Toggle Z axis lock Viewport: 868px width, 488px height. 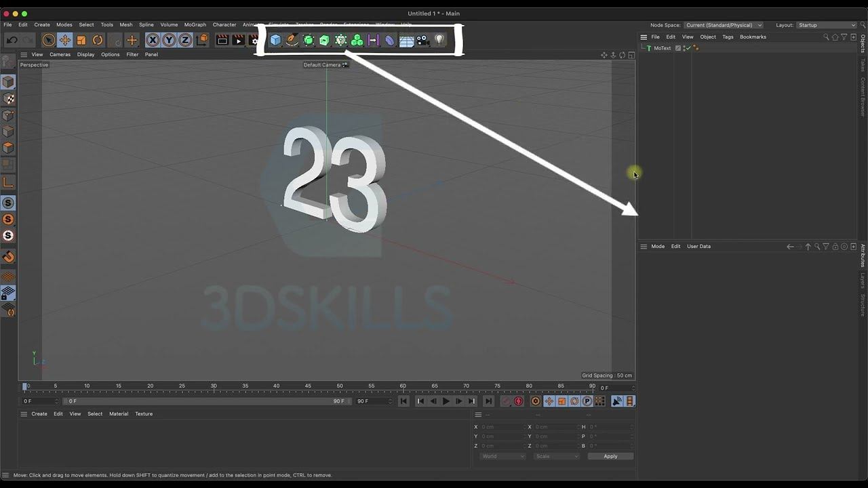pyautogui.click(x=185, y=41)
